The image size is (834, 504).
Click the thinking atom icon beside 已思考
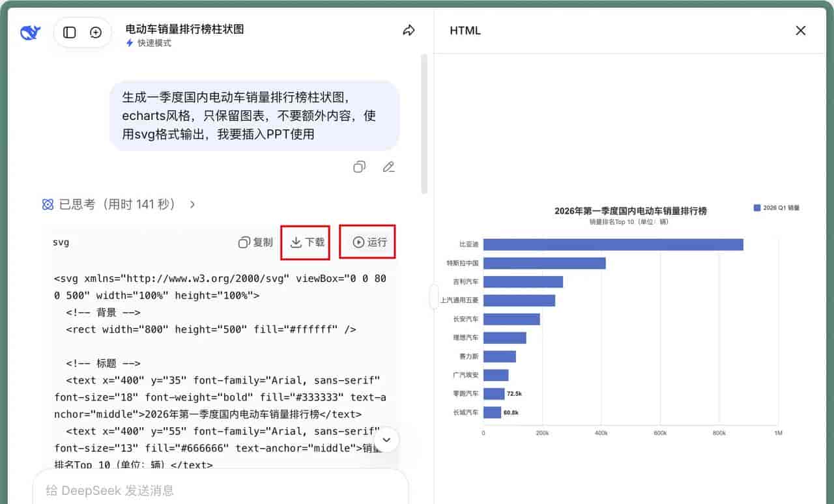coord(48,204)
